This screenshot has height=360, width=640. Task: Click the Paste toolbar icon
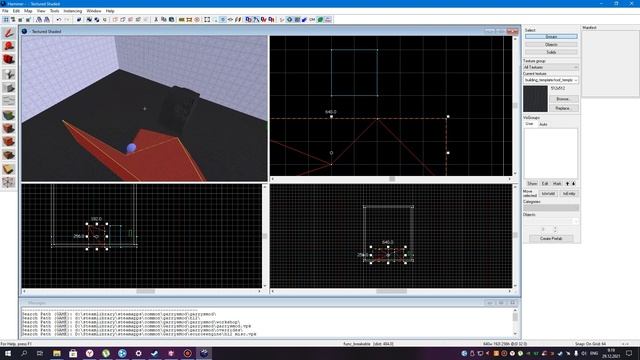point(171,20)
